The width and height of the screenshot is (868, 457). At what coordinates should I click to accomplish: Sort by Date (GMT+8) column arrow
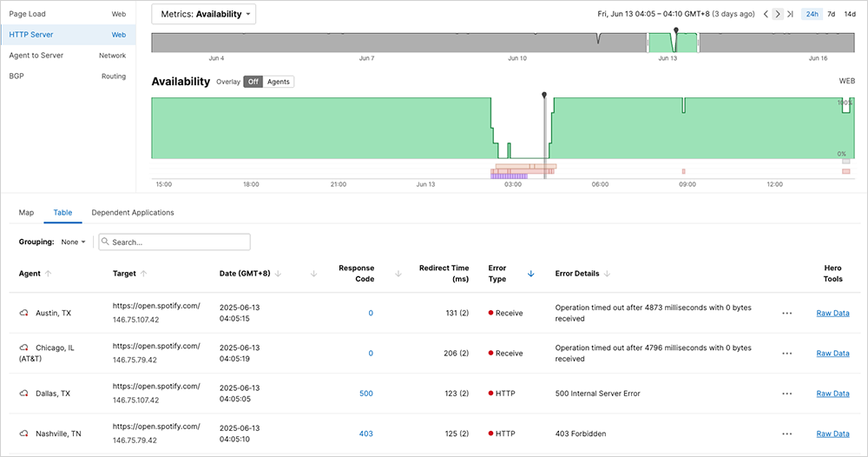coord(278,274)
